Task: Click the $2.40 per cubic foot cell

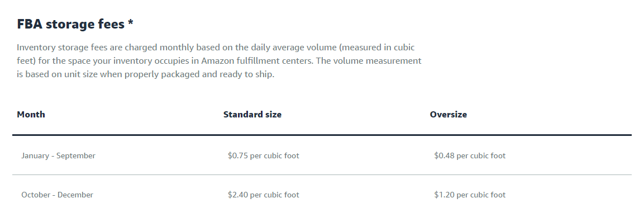Action: tap(264, 195)
